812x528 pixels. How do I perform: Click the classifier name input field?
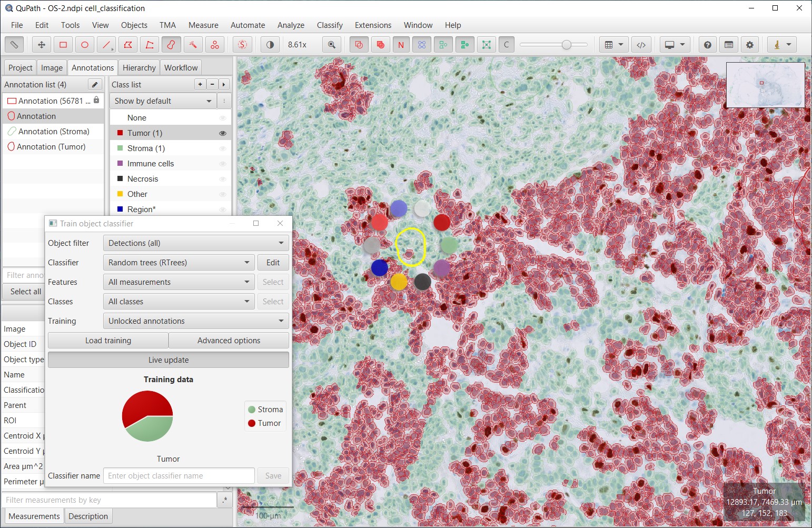[x=179, y=476]
